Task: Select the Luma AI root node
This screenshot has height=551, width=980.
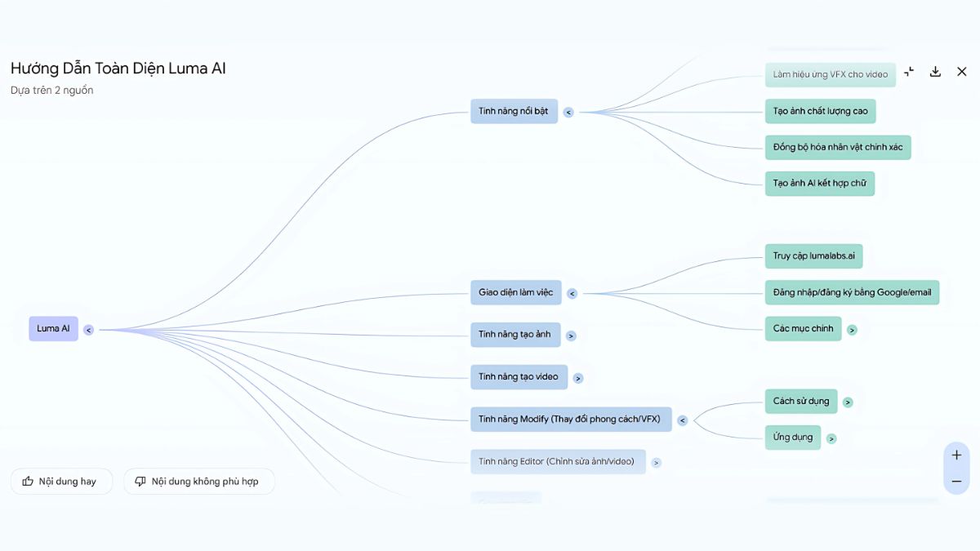Action: 53,329
